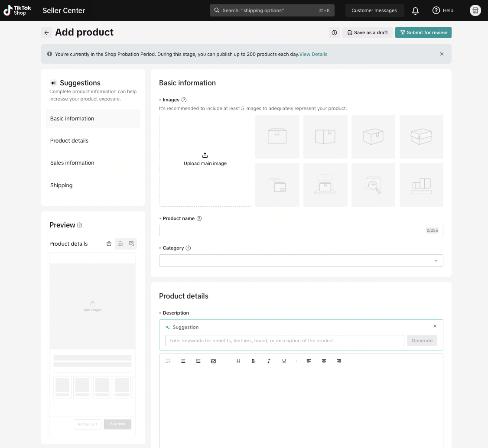
Task: Click the back arrow beside Add product
Action: point(47,32)
